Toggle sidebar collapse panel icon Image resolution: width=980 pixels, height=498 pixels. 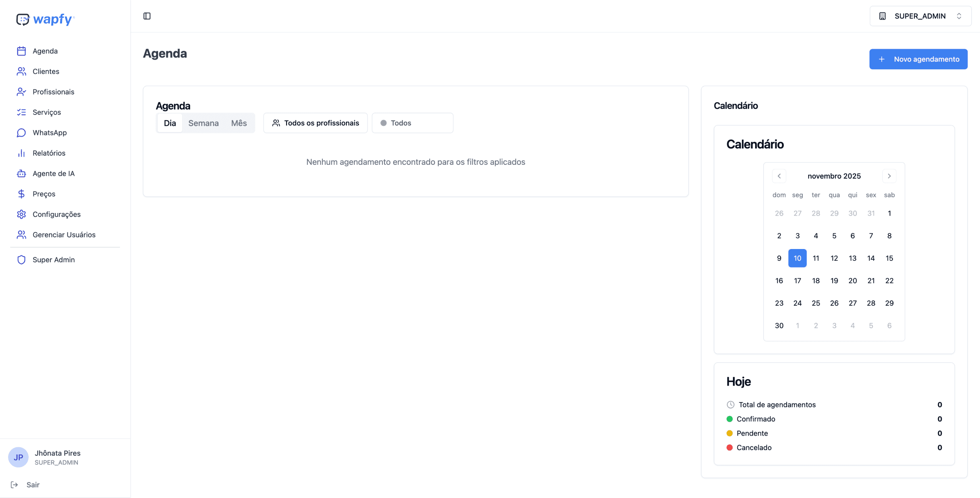(x=147, y=16)
